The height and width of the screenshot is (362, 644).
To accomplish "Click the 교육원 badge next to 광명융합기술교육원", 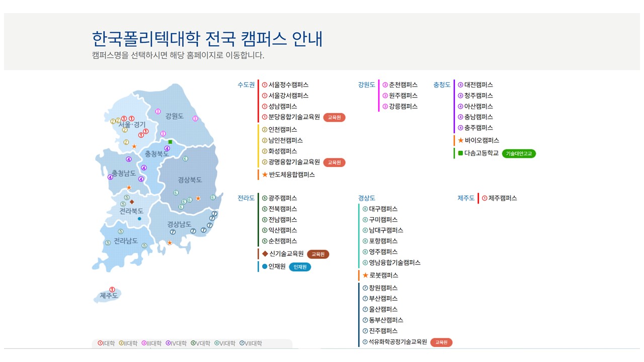I will coord(335,162).
